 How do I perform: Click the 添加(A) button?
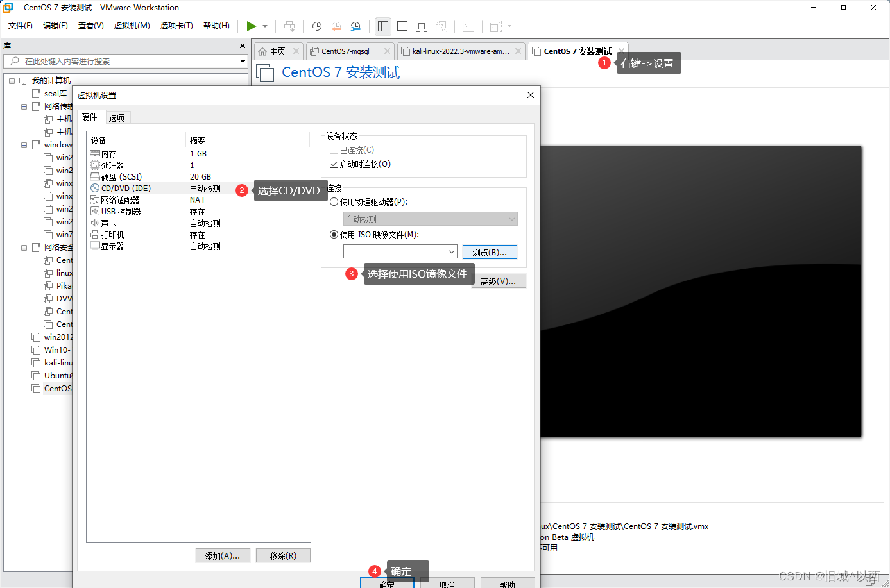coord(223,555)
